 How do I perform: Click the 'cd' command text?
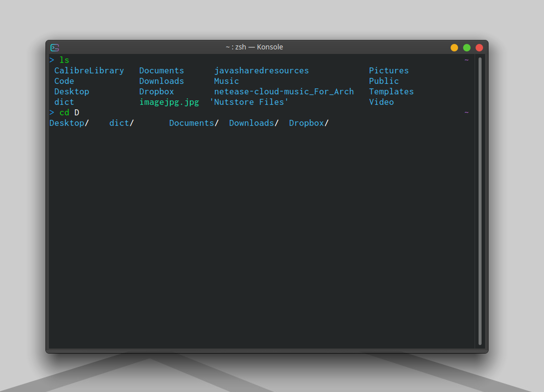pos(64,112)
